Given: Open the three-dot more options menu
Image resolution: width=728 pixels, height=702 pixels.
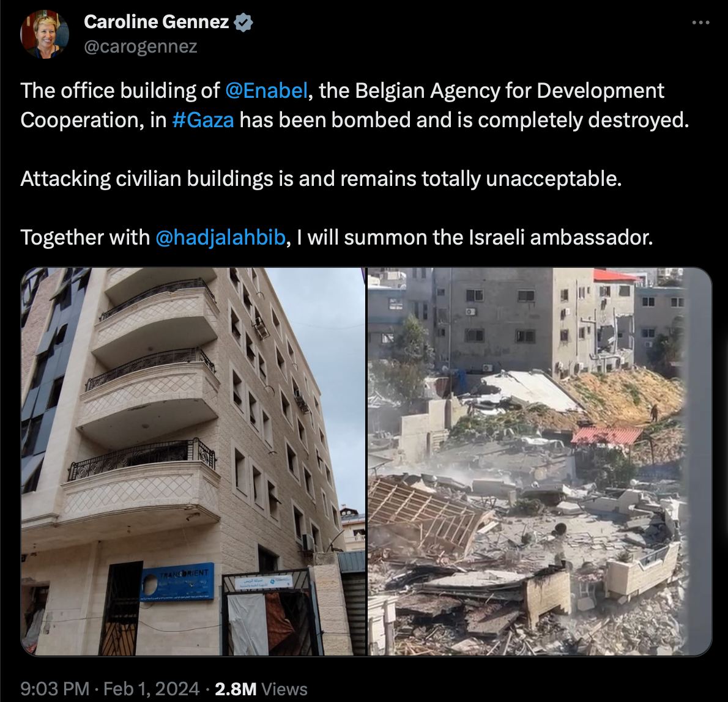Looking at the screenshot, I should [700, 22].
